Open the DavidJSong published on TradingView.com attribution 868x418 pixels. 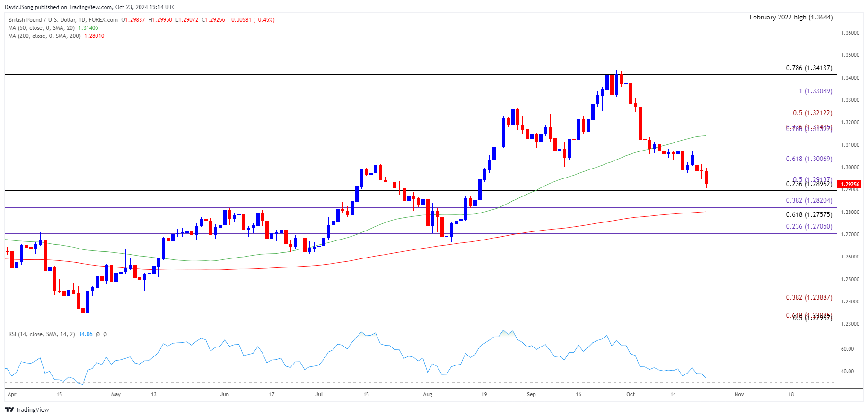tap(90, 7)
